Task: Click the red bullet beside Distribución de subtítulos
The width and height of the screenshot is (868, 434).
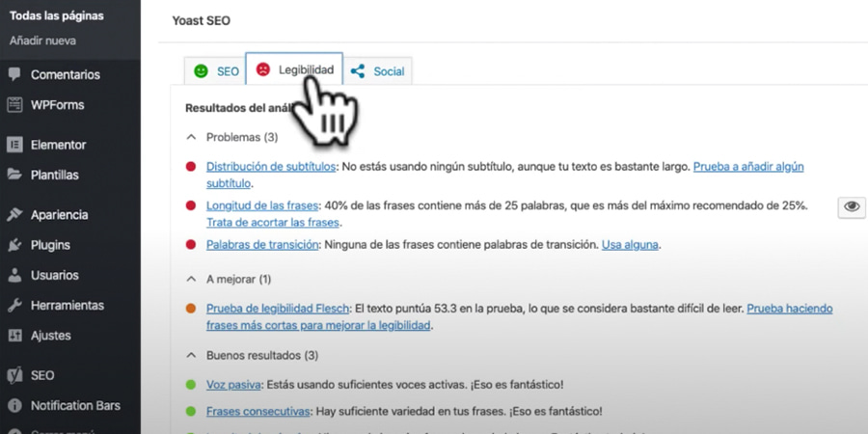Action: (x=191, y=167)
